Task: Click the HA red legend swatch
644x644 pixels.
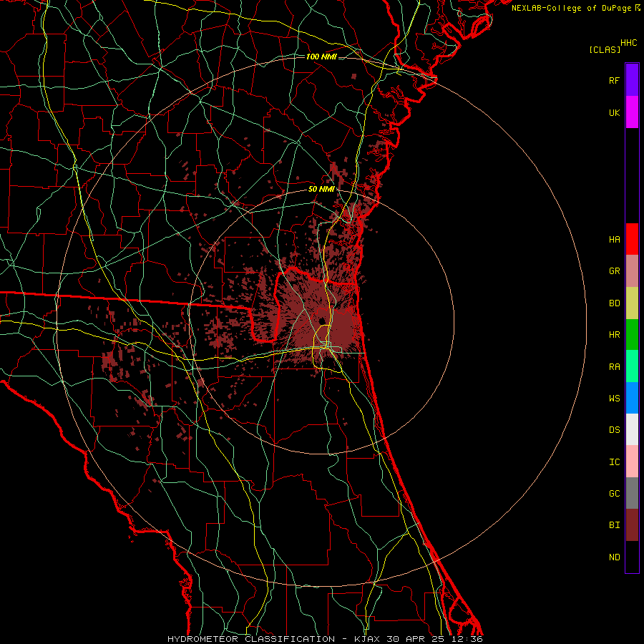Action: click(x=632, y=239)
